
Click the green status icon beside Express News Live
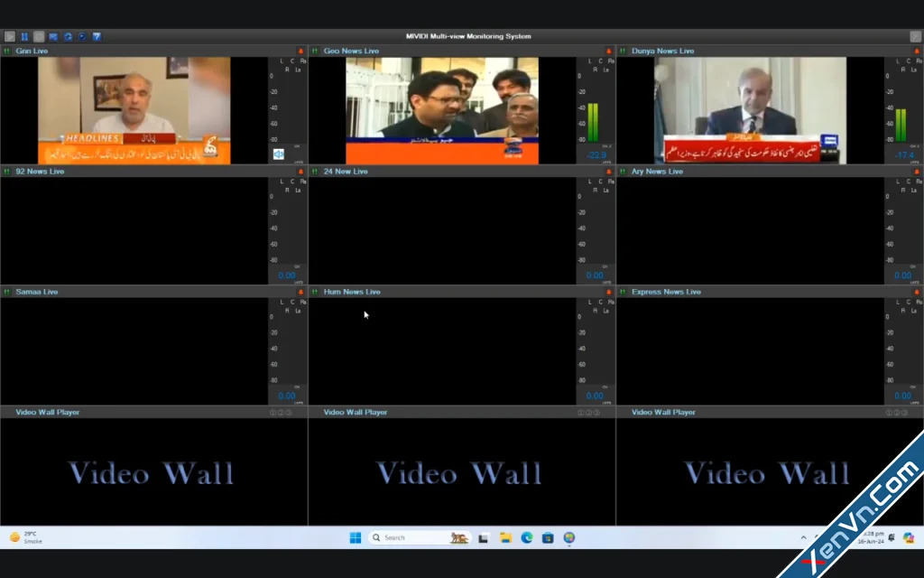[623, 292]
